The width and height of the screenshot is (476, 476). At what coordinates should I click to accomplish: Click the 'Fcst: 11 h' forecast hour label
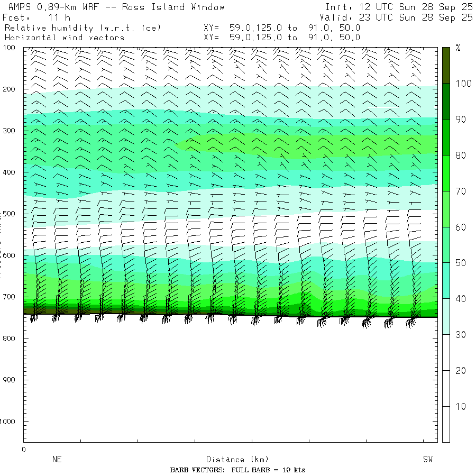click(x=36, y=17)
